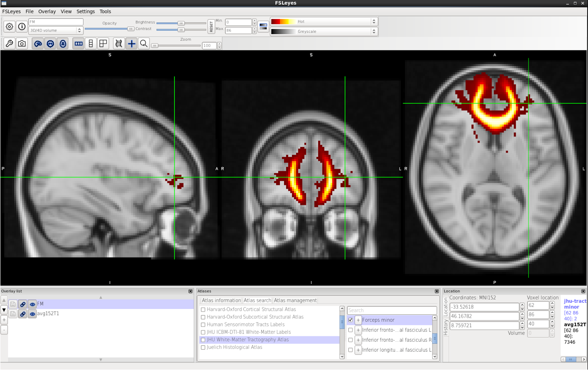588x370 pixels.
Task: Increase X voxel location 62
Action: coord(552,304)
